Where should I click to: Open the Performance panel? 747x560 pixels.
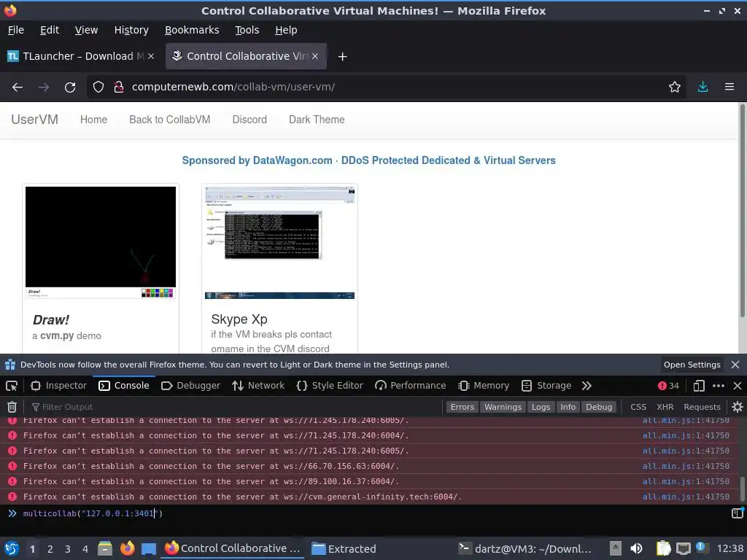[410, 386]
